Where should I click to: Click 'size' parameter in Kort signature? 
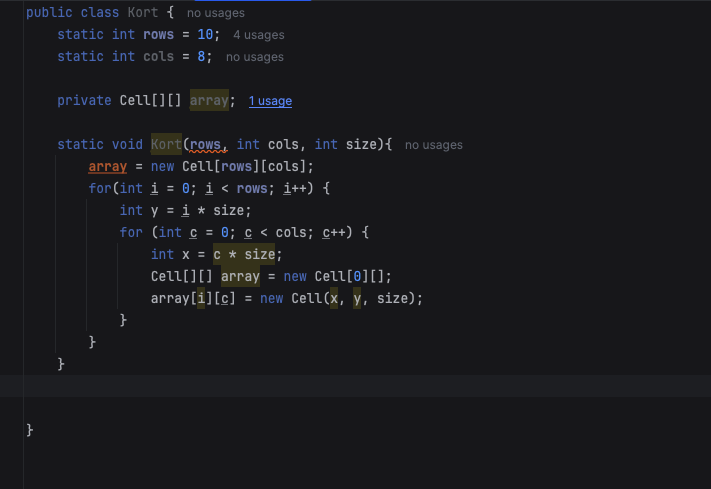[361, 144]
